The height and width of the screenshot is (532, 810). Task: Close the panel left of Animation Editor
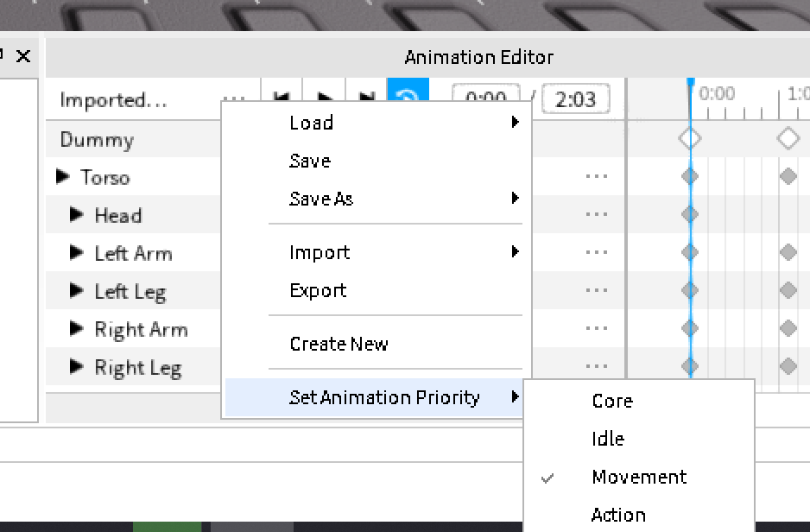pos(23,56)
